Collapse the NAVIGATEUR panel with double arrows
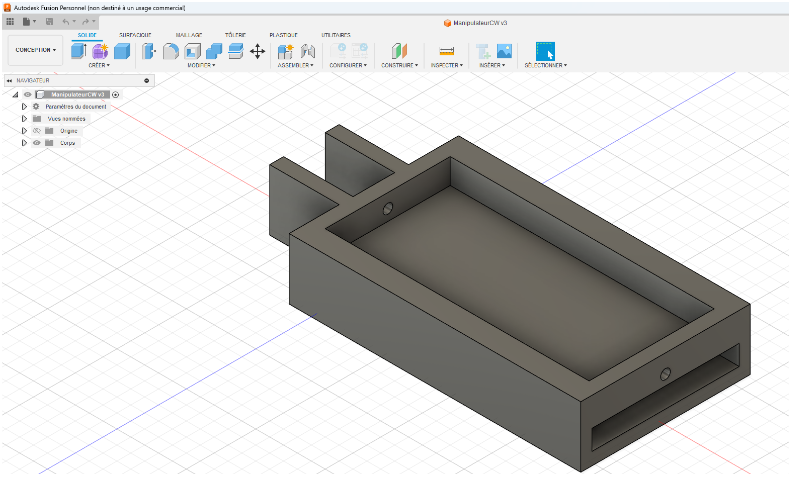This screenshot has height=503, width=789. [9, 80]
